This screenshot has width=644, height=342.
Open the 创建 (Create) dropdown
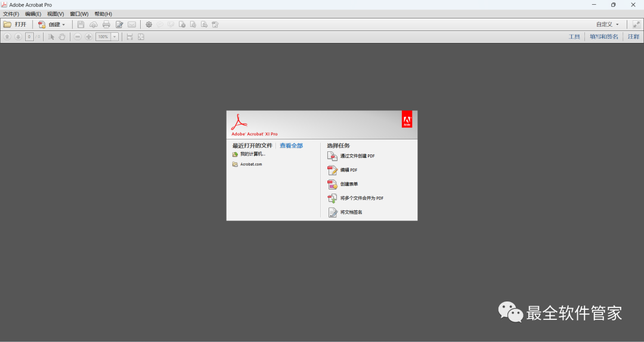coord(52,24)
